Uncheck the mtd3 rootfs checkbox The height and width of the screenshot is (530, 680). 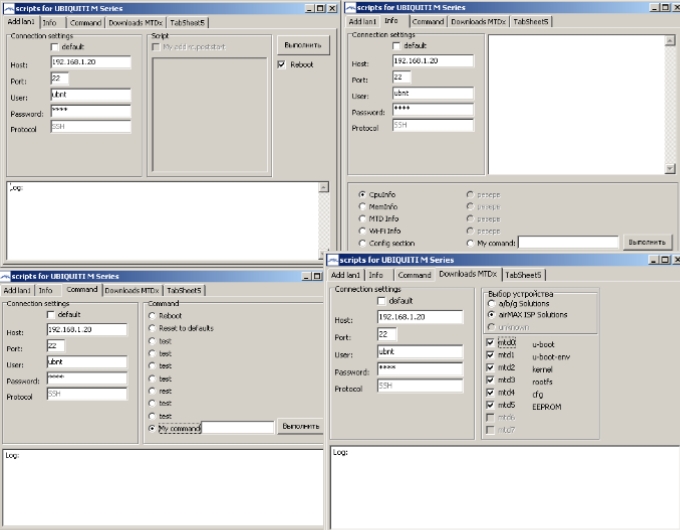490,380
